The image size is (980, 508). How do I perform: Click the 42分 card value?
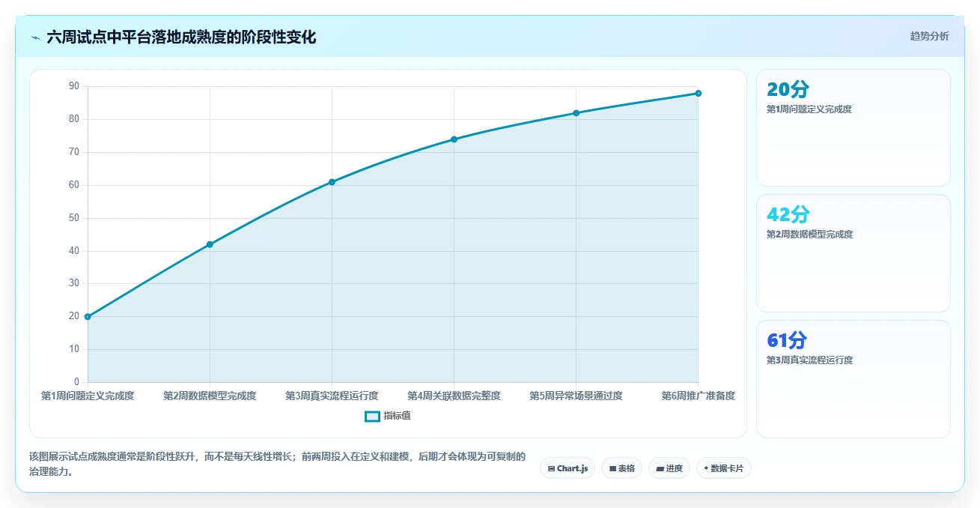(x=788, y=215)
